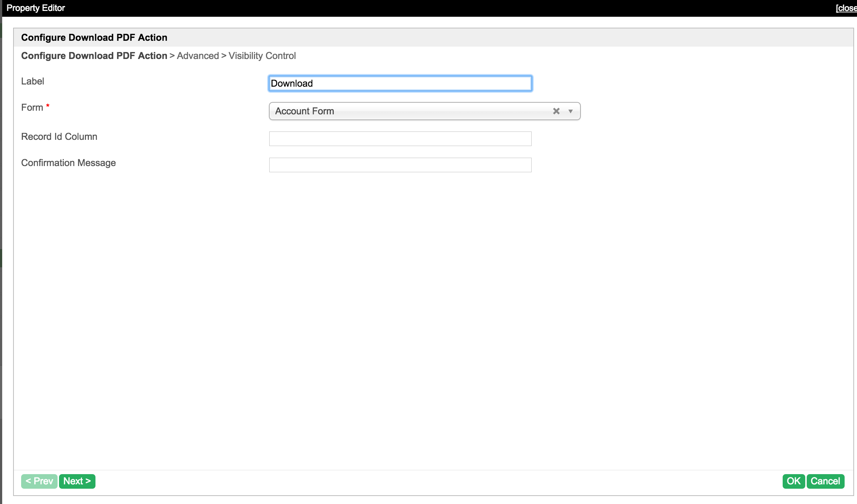The image size is (857, 504).
Task: Click the [close] link in the title bar
Action: point(846,8)
